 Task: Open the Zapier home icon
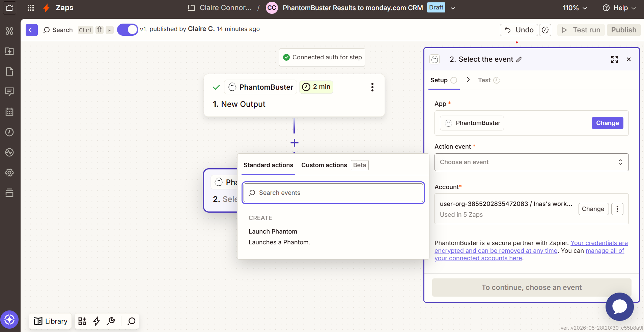(x=9, y=8)
